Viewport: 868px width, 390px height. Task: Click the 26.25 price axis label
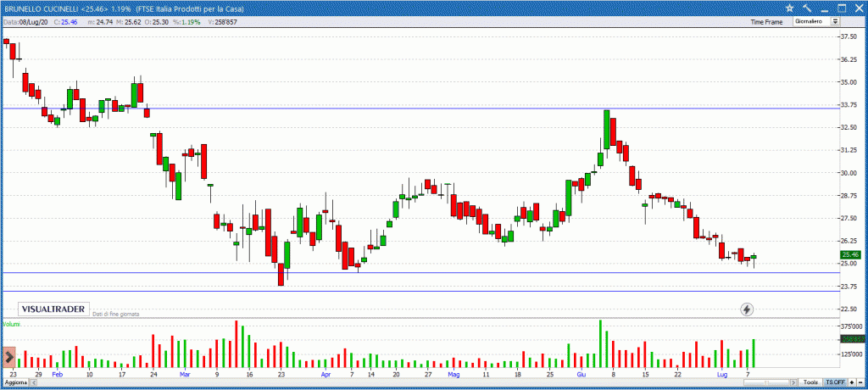(x=849, y=241)
